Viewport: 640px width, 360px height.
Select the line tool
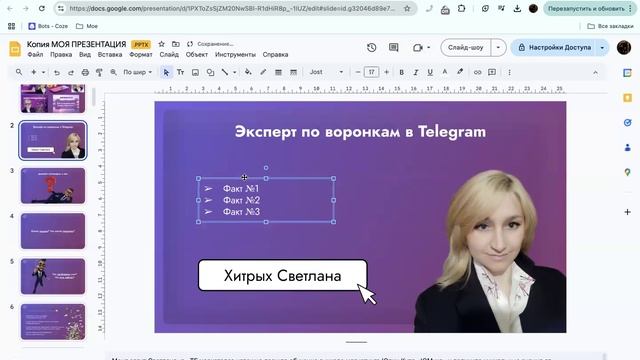click(224, 72)
